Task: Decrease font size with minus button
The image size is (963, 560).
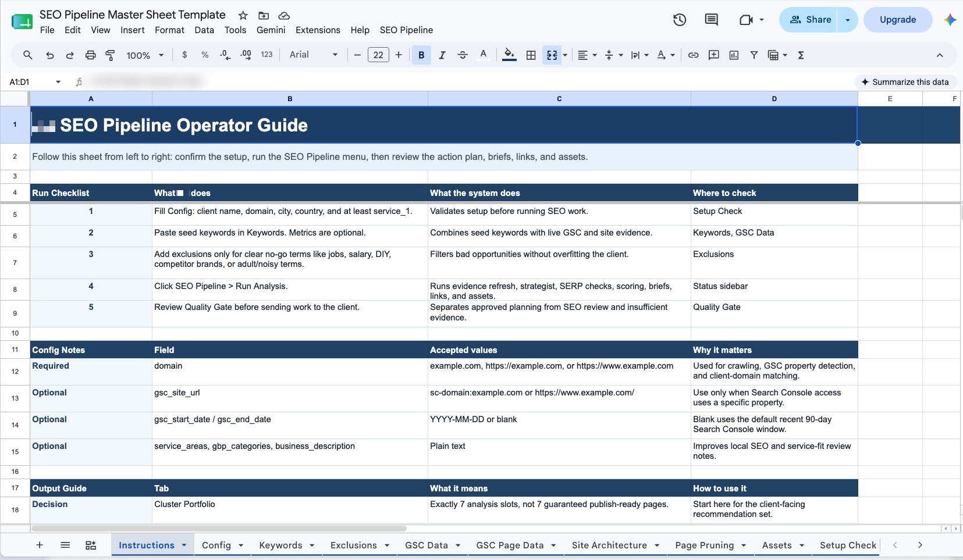Action: (x=357, y=55)
